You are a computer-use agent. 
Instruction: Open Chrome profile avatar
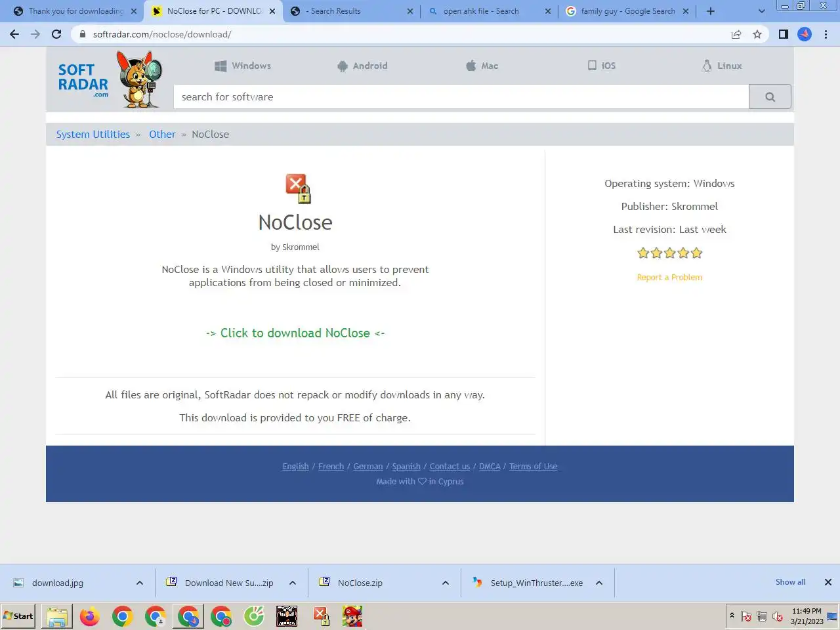[805, 34]
